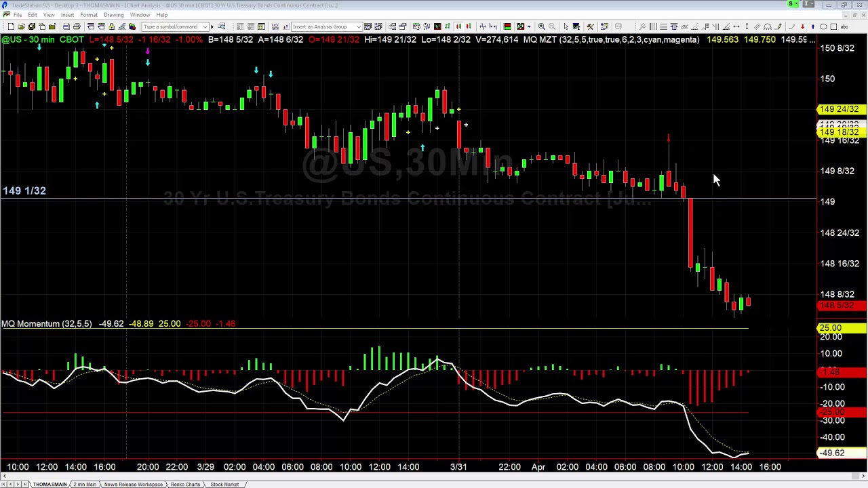Click the green S status indicator
This screenshot has height=488, width=868.
792,4
